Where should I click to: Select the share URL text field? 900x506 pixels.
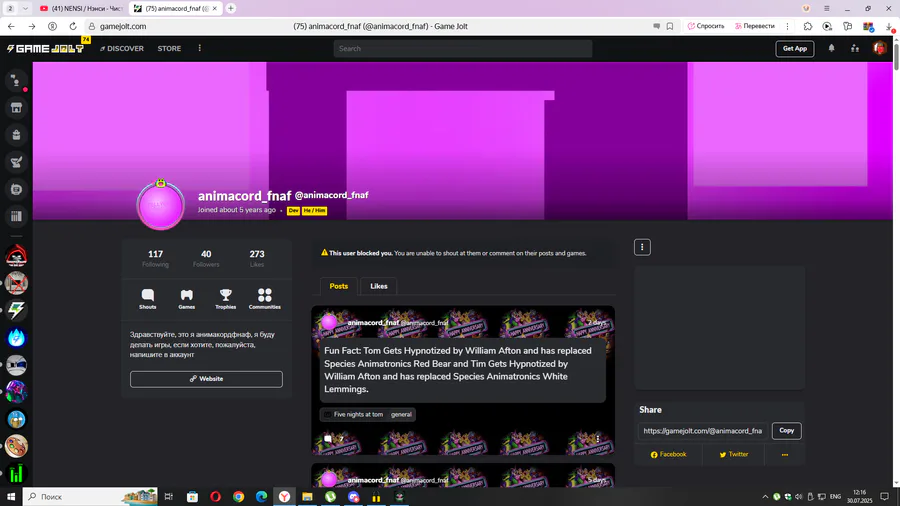pyautogui.click(x=703, y=431)
